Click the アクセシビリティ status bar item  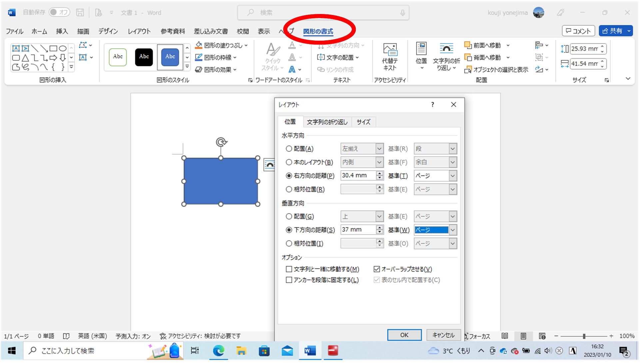tap(200, 336)
